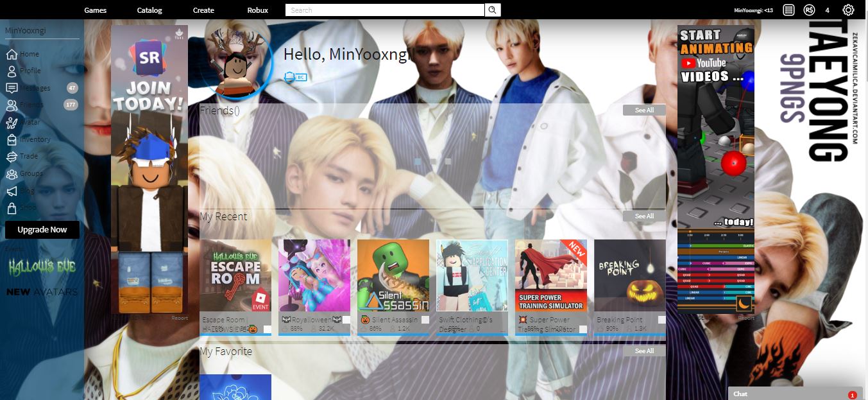
Task: Select Create in the top navigation
Action: point(203,10)
